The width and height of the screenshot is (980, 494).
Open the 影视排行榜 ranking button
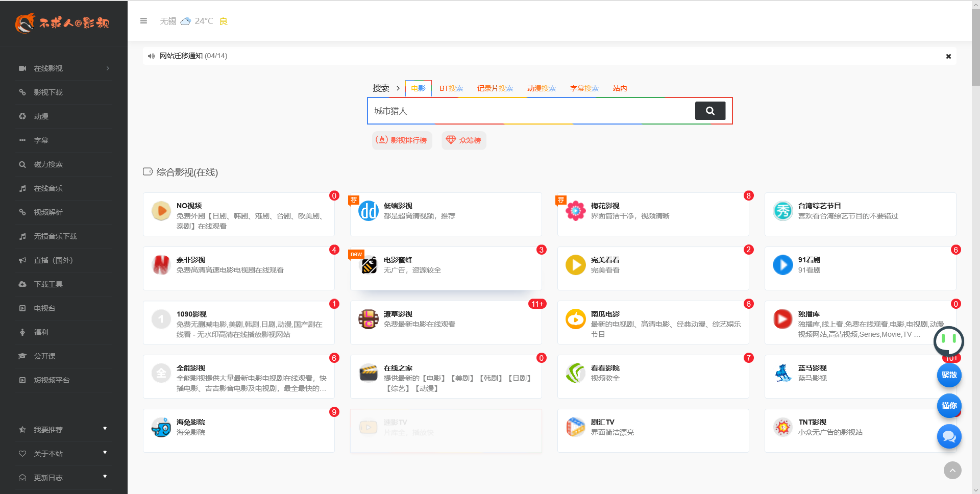(402, 140)
